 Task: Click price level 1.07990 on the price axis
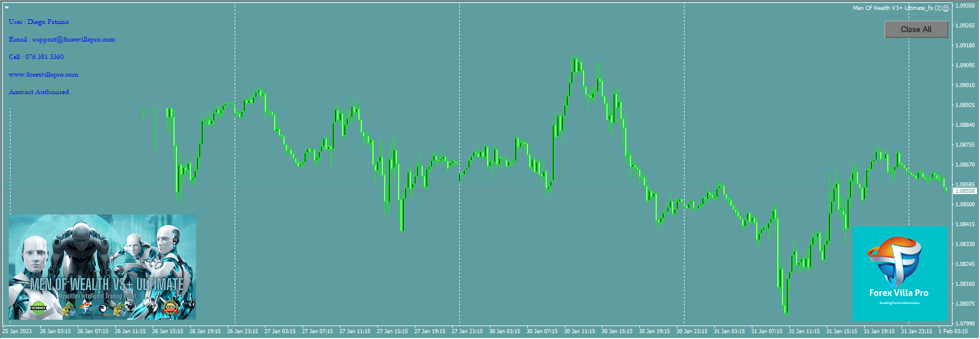tap(965, 324)
